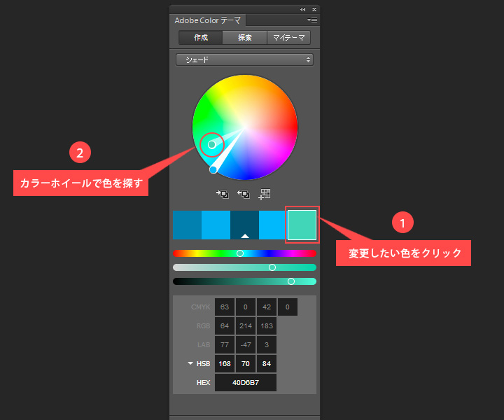
Task: Click the HEX label
Action: tap(204, 383)
